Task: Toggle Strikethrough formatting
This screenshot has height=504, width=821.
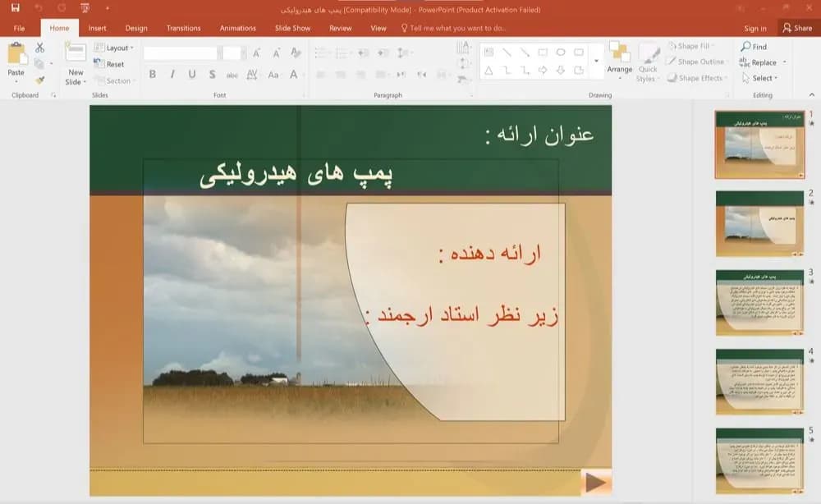Action: 232,75
